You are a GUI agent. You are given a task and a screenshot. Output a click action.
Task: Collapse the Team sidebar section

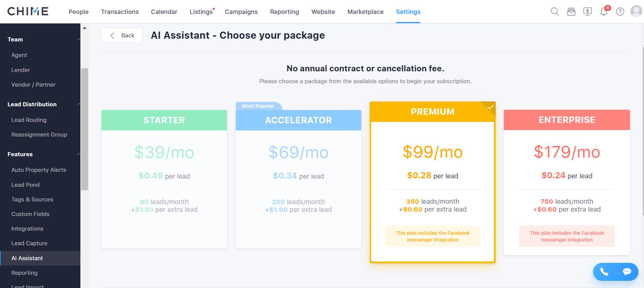79,39
